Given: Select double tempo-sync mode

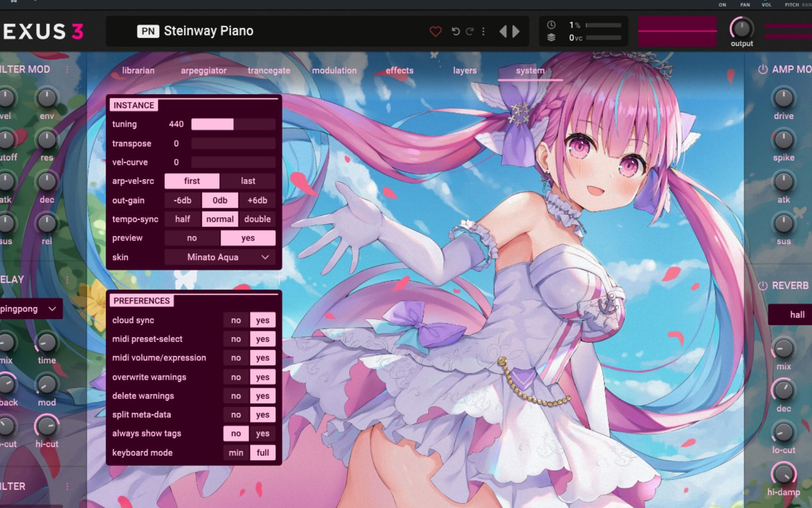Looking at the screenshot, I should [x=257, y=219].
